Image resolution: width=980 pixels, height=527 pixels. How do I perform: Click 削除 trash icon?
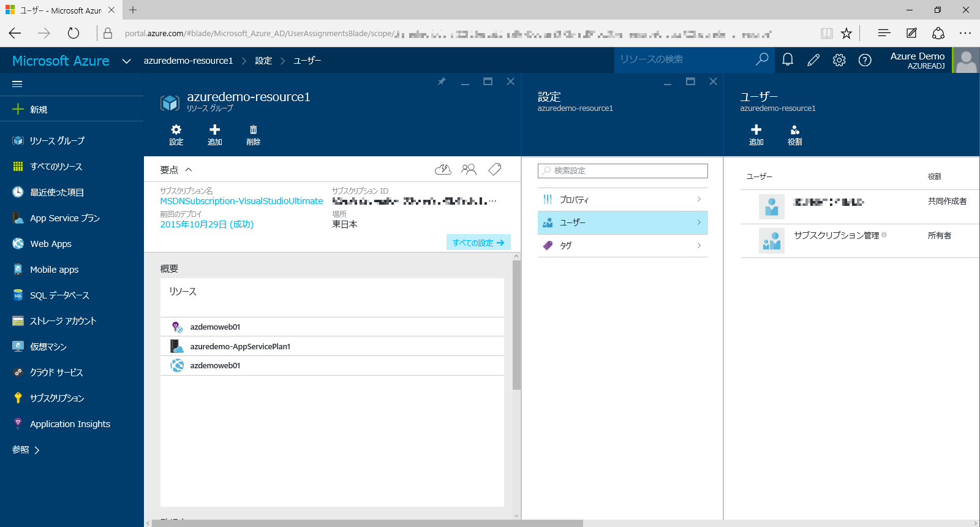[x=254, y=135]
